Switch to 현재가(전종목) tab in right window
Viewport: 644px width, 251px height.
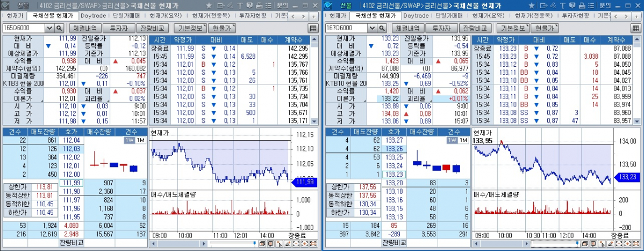[534, 16]
